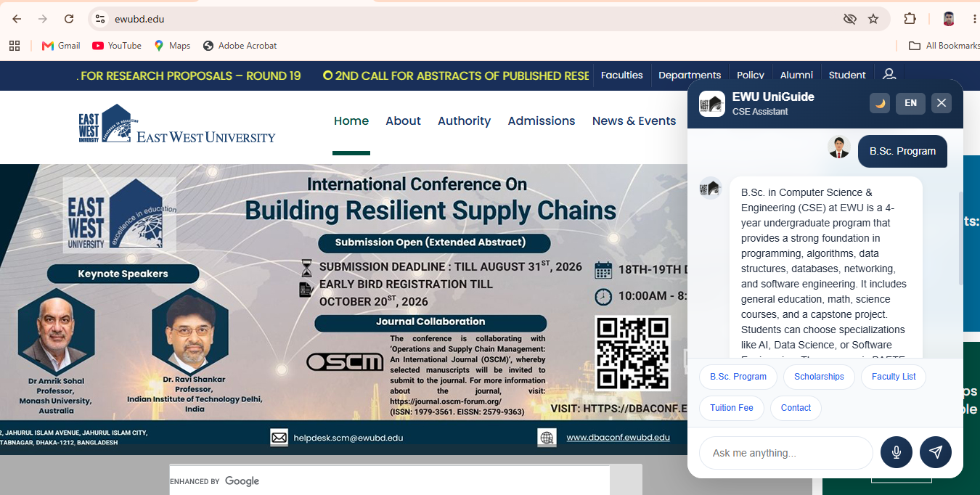Open the Maps bookmark
Screen dimensions: 980x495
172,46
